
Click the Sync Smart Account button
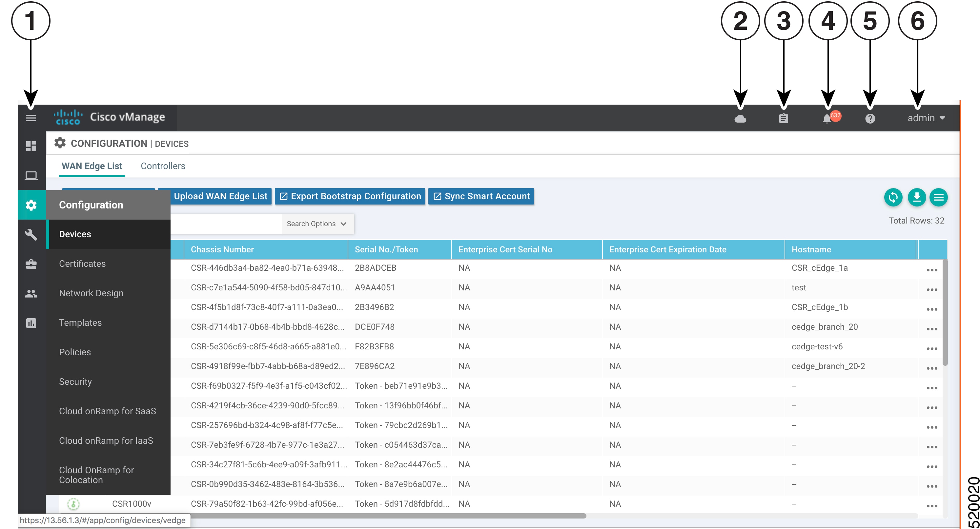tap(481, 196)
